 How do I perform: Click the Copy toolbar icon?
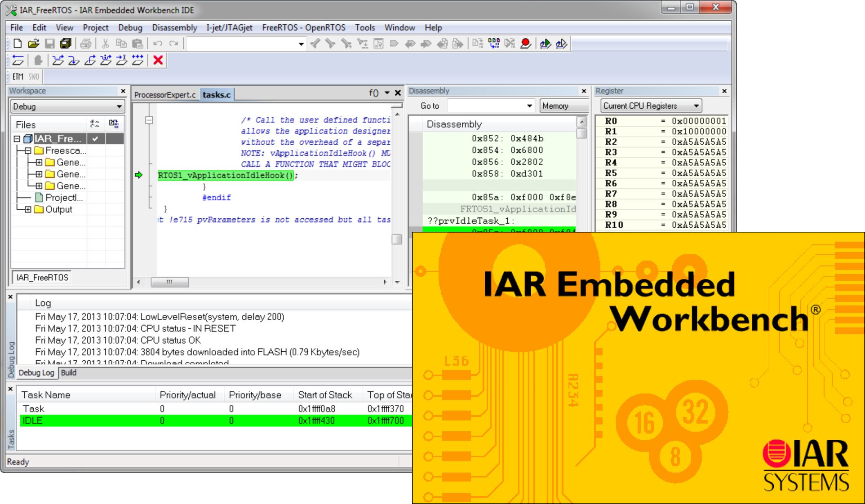pyautogui.click(x=121, y=44)
